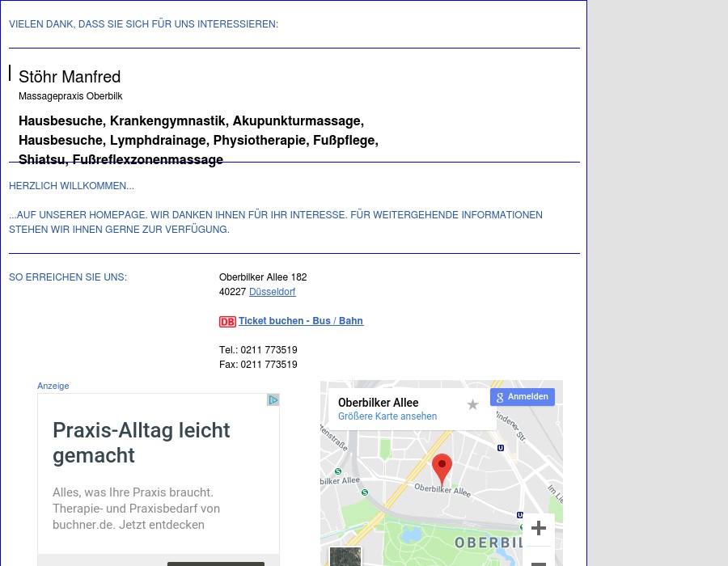Click the AdChoices icon on the advertisement
Image resolution: width=728 pixels, height=566 pixels.
click(x=273, y=400)
